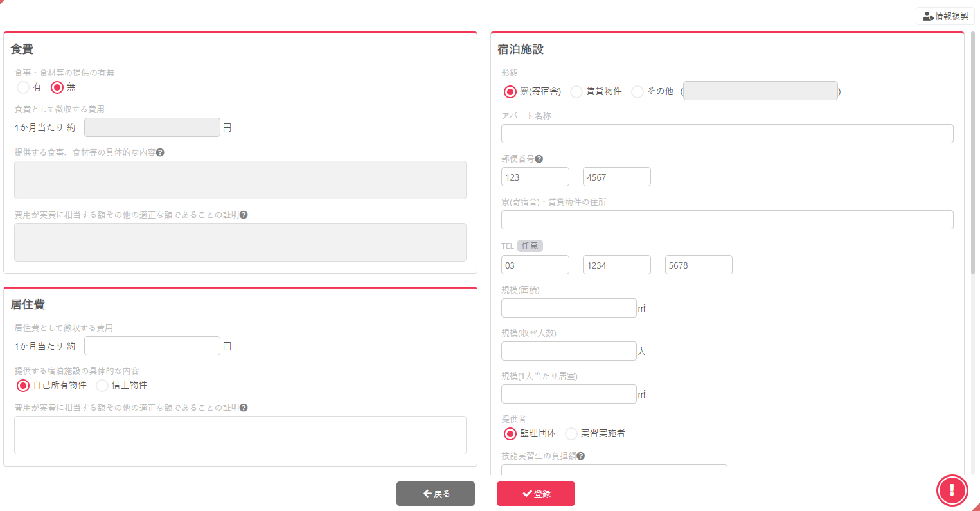Select 無 for meal provision
This screenshot has height=511, width=980.
click(x=57, y=87)
